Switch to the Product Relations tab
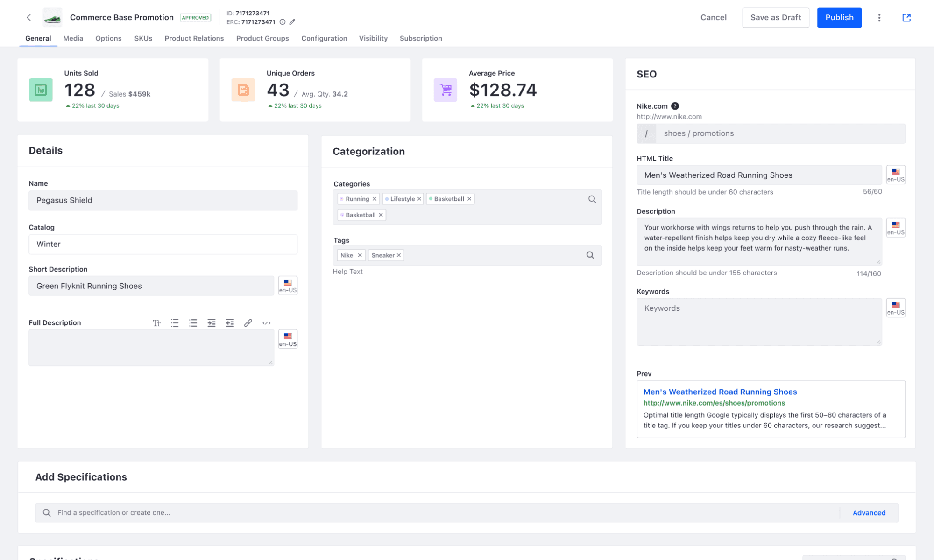 coord(194,38)
